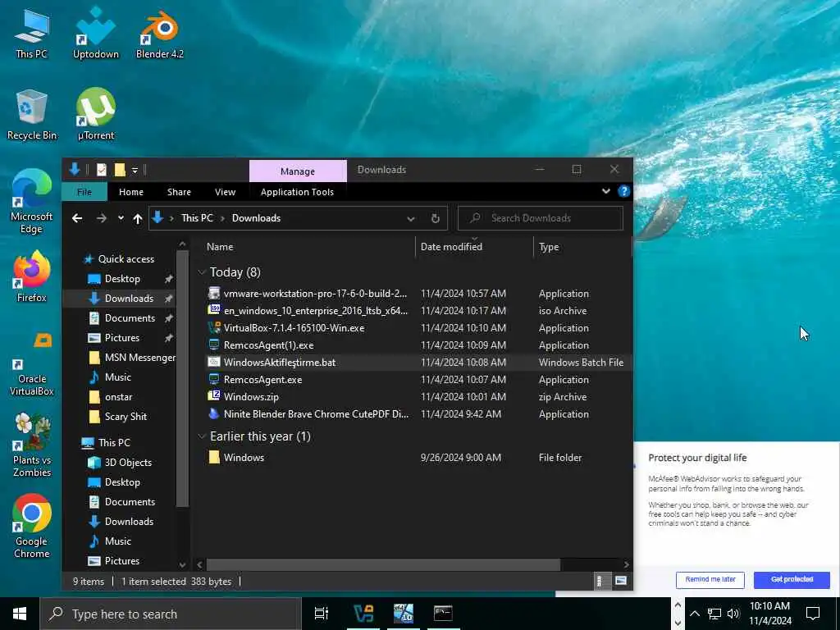Click the Properties icon in Explorer quick access toolbar
Image resolution: width=840 pixels, height=630 pixels.
click(101, 170)
